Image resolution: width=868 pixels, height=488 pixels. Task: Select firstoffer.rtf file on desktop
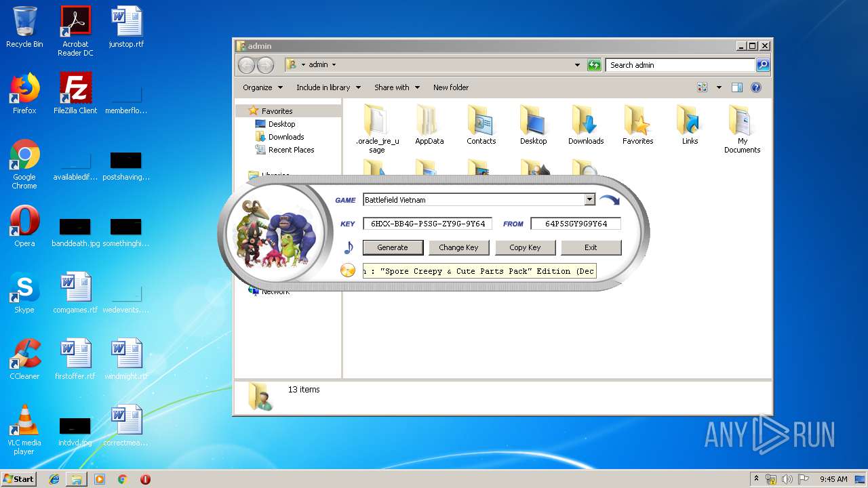coord(75,359)
